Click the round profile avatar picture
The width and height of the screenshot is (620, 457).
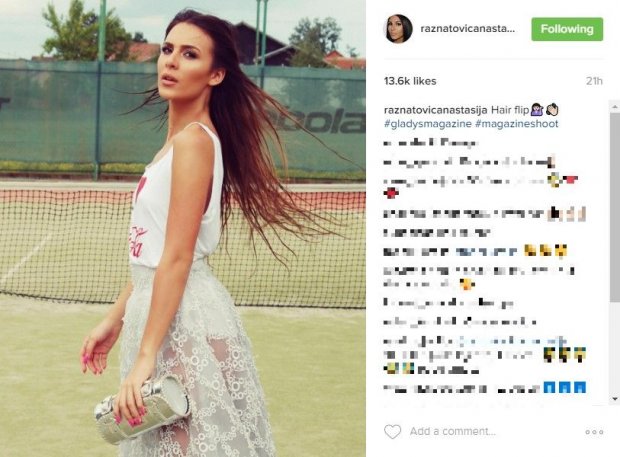click(398, 28)
